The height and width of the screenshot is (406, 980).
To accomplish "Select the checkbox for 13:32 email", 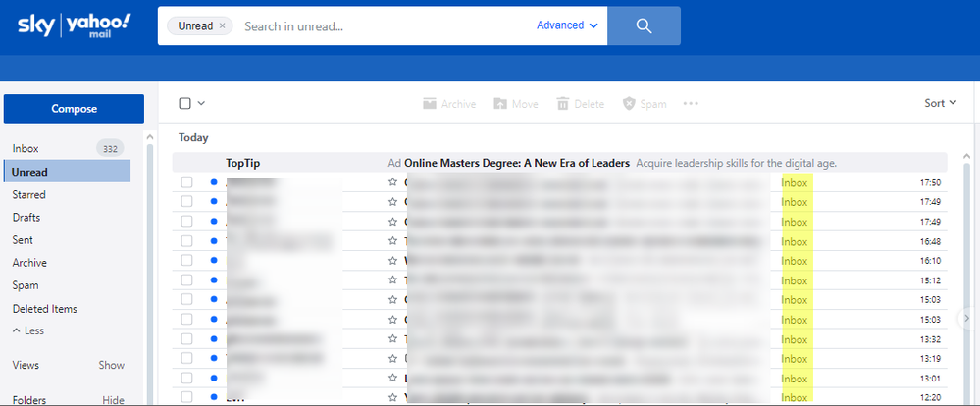I will click(186, 339).
